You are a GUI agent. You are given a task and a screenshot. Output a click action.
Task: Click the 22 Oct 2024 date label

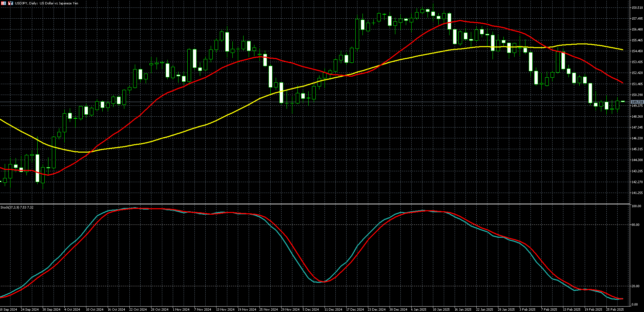tap(138, 310)
